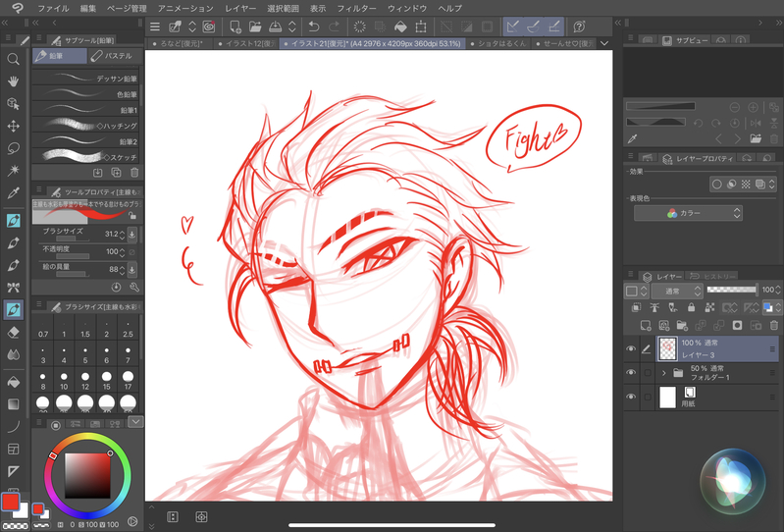
Task: Switch to イラスト12 canvas tab
Action: pos(246,43)
